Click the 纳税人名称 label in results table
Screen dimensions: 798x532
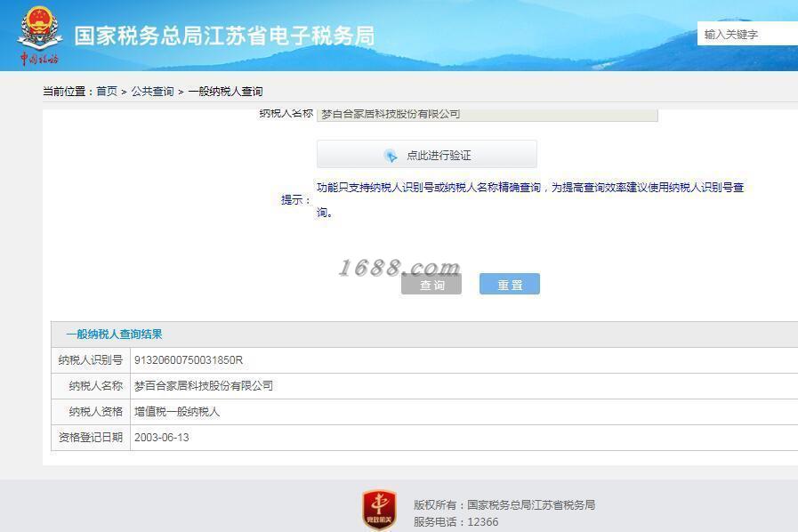coord(96,386)
